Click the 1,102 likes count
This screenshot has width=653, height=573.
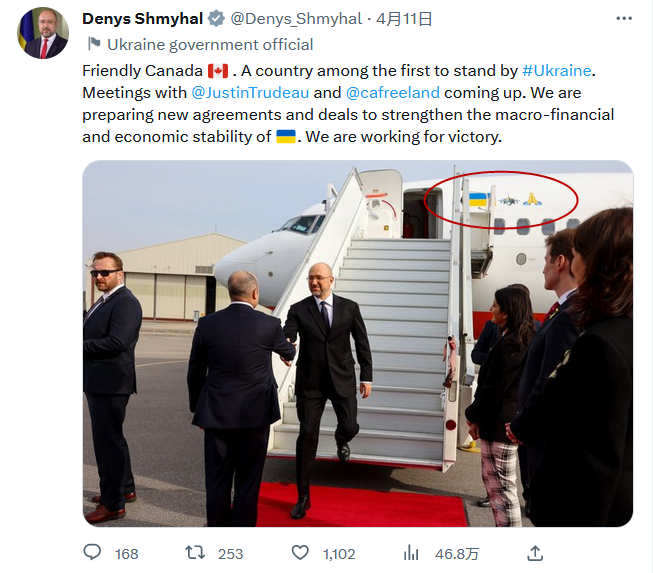tap(339, 553)
